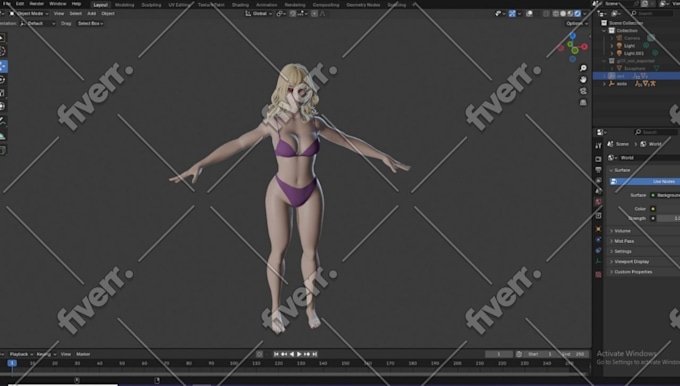Expand the Volume panel
The height and width of the screenshot is (386, 680).
(x=621, y=231)
